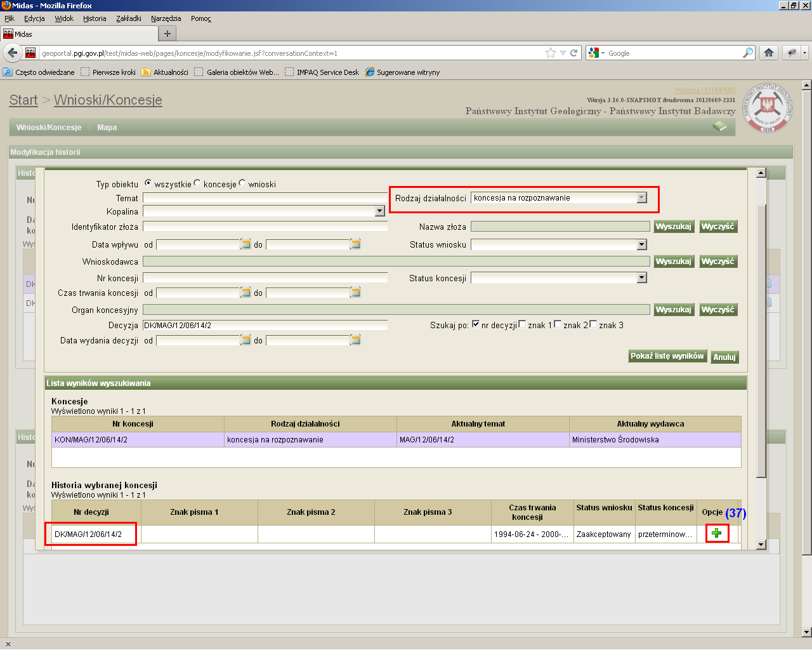812x650 pixels.
Task: Click the browser page scrollbar up arrow
Action: [807, 85]
